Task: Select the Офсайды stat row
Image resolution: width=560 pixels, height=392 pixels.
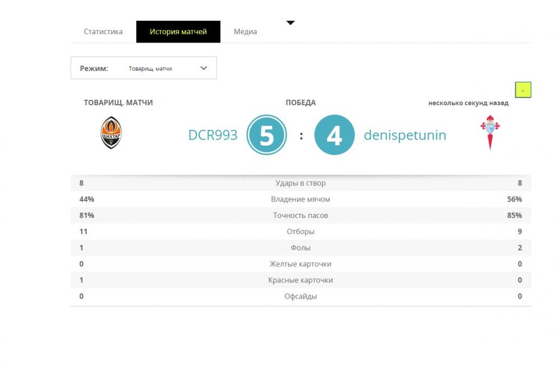Action: [x=301, y=296]
